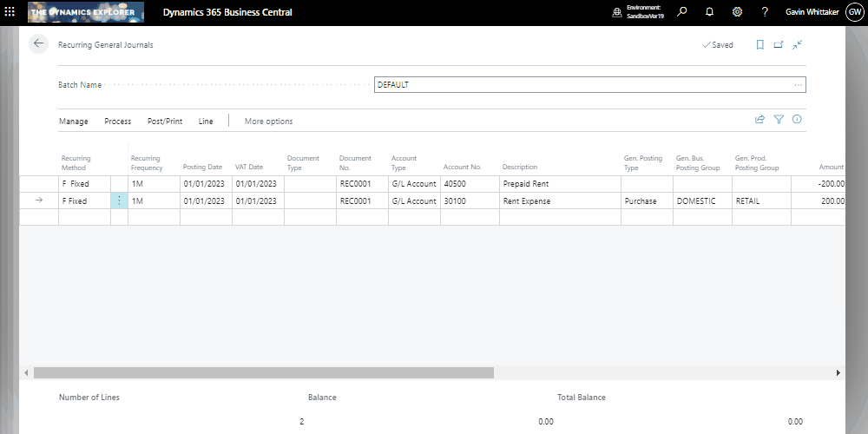
Task: Toggle the filter pane funnel icon
Action: (x=779, y=121)
